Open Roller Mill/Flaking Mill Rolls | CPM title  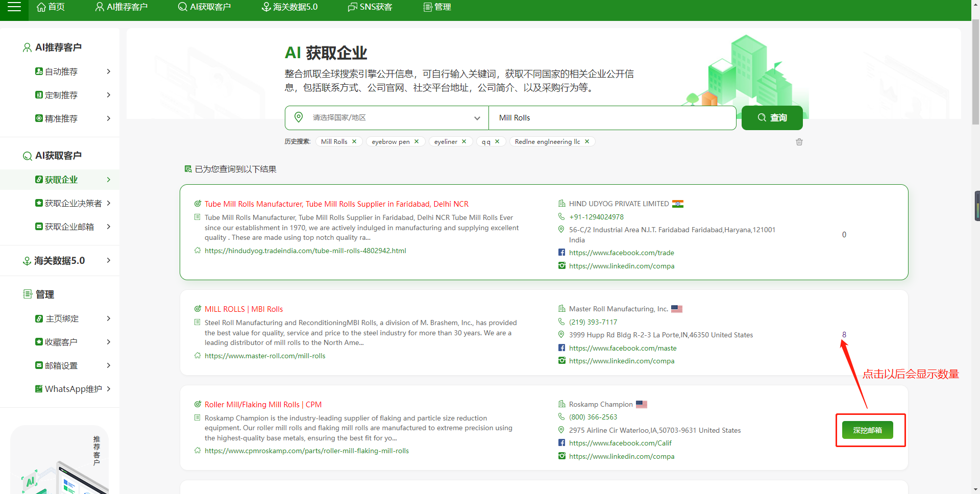coord(263,405)
